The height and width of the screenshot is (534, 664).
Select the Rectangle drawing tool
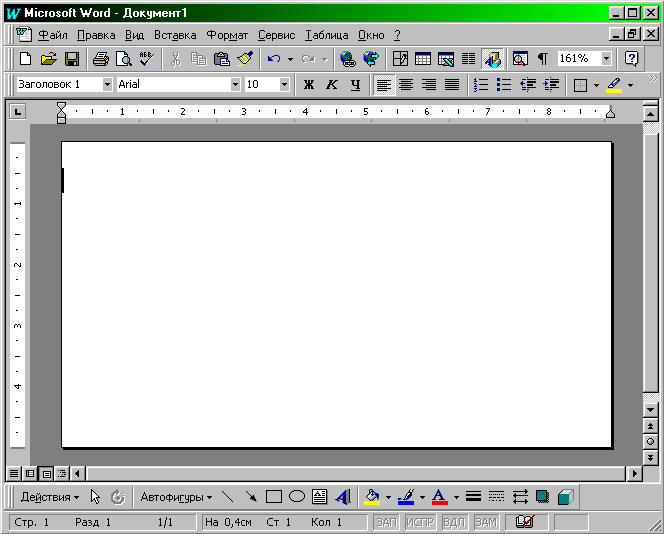click(x=274, y=496)
